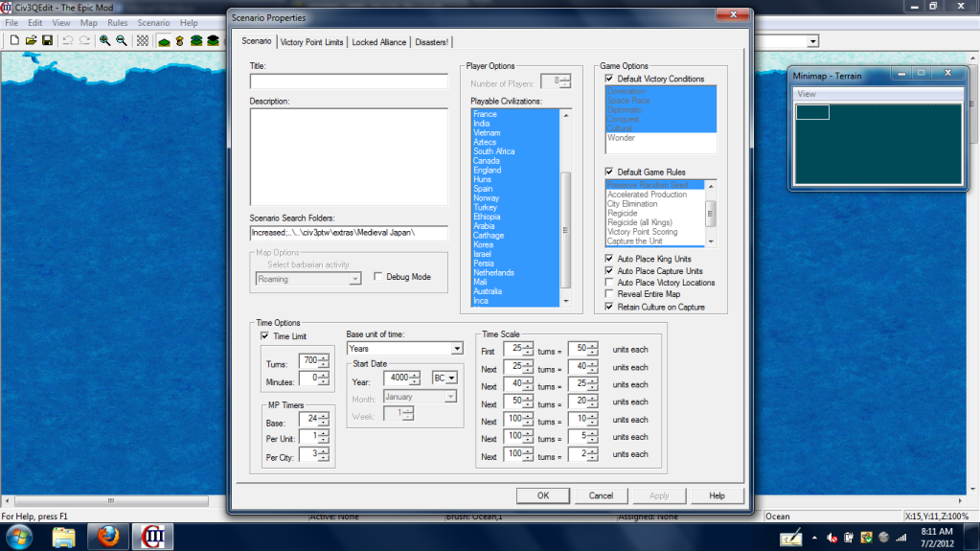
Task: Show hidden tray icons arrow
Action: coord(814,538)
